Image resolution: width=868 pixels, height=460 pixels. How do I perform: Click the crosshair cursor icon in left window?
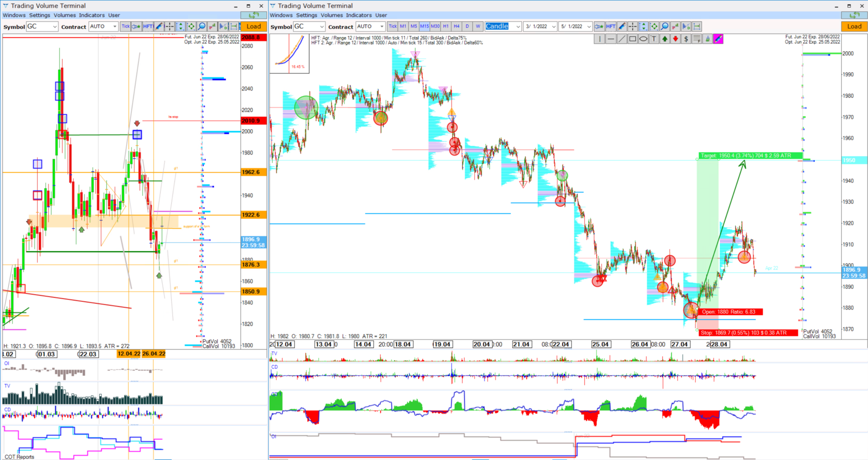tap(169, 26)
